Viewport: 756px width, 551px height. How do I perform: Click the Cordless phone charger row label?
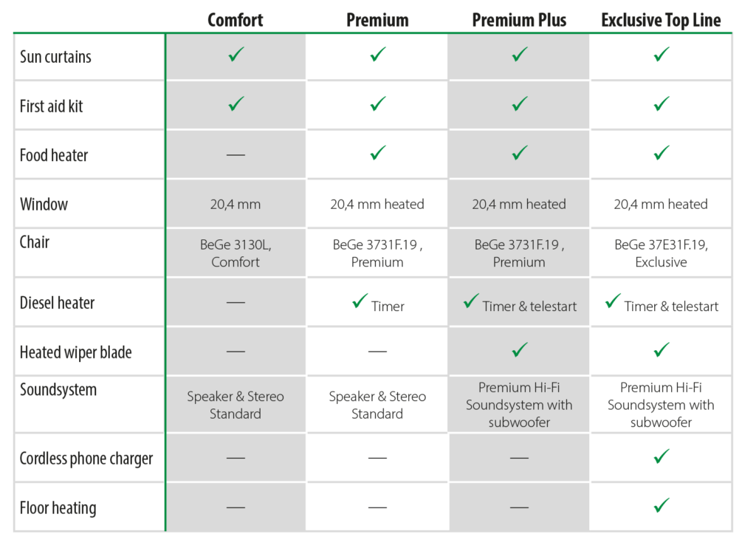pos(86,458)
